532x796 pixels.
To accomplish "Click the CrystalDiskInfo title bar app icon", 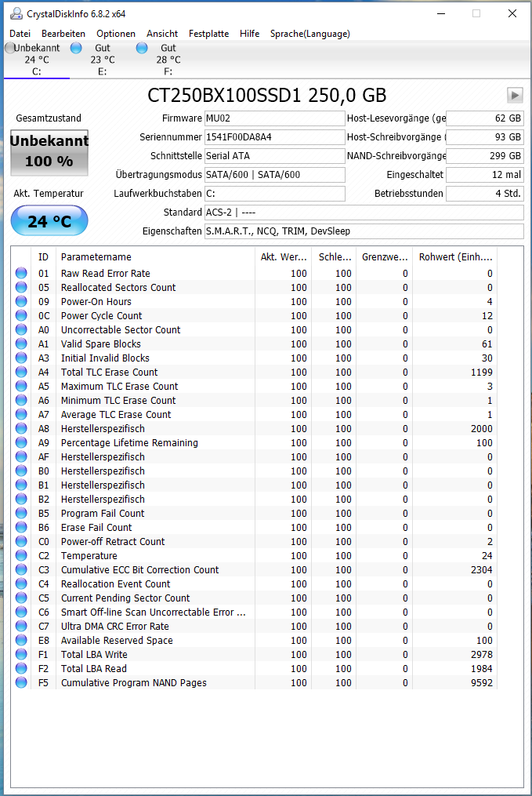I will point(16,13).
